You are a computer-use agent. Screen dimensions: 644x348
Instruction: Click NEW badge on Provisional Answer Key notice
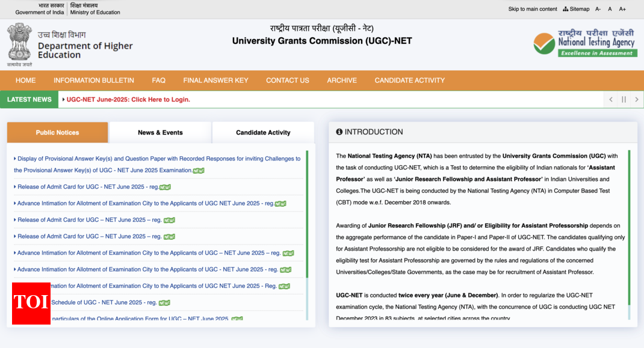[x=199, y=171]
